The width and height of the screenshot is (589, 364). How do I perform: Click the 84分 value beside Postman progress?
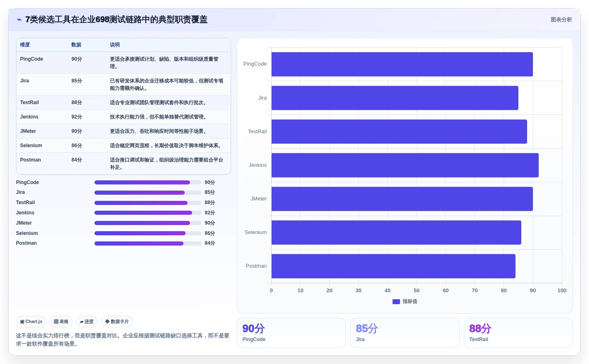(210, 243)
